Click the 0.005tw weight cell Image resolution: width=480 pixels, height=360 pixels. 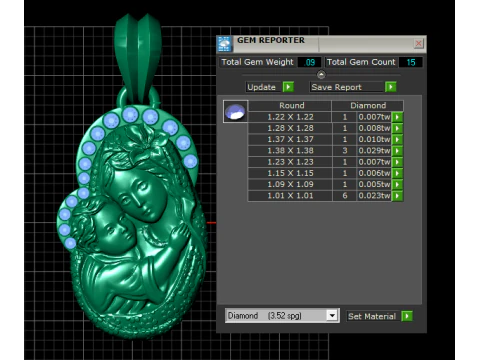(x=374, y=185)
